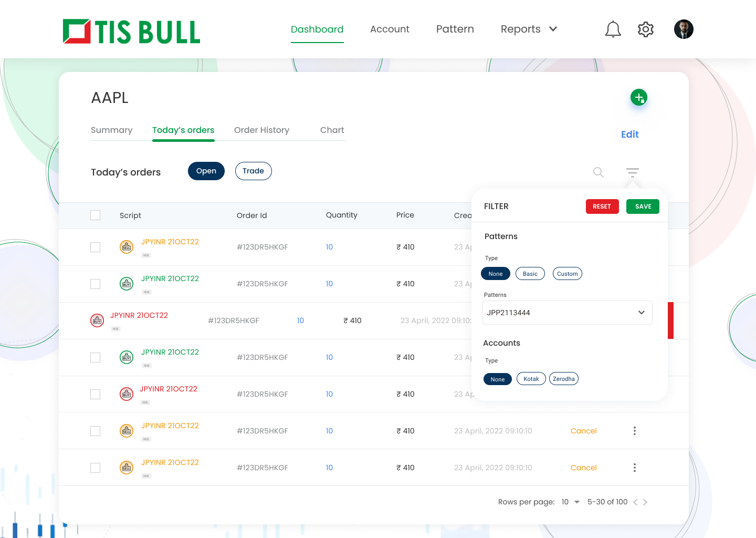This screenshot has width=756, height=538.
Task: Click the 5-30 of 100 page range
Action: pyautogui.click(x=607, y=502)
